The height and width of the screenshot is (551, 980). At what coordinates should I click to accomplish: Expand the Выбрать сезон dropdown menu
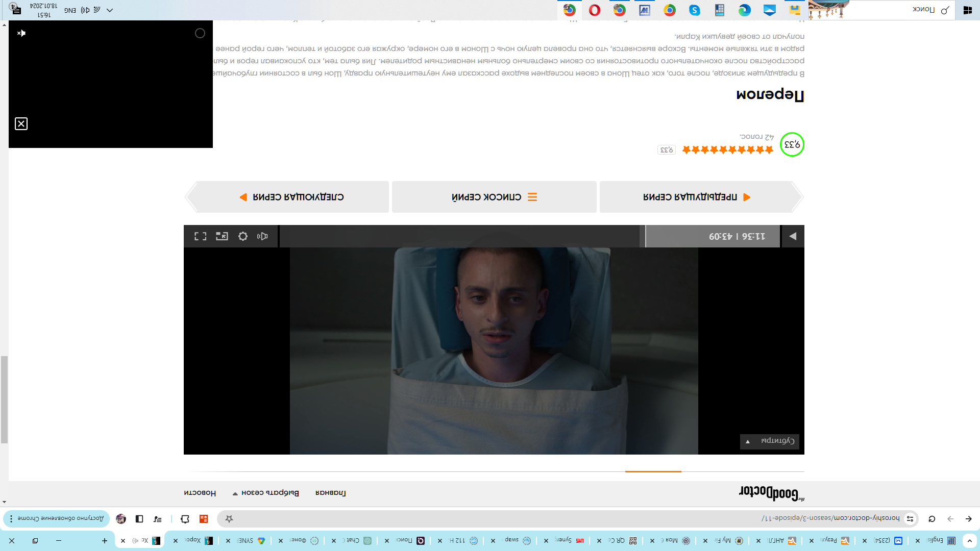click(x=265, y=493)
